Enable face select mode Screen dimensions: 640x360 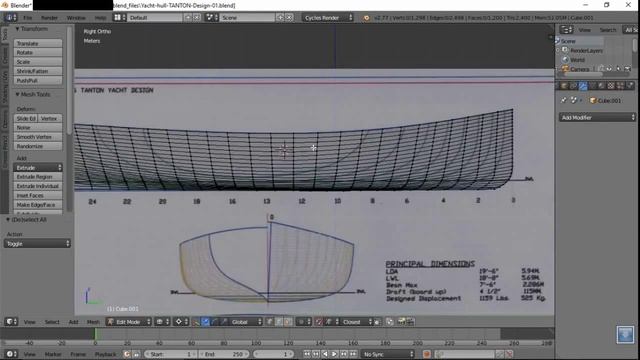pos(288,322)
